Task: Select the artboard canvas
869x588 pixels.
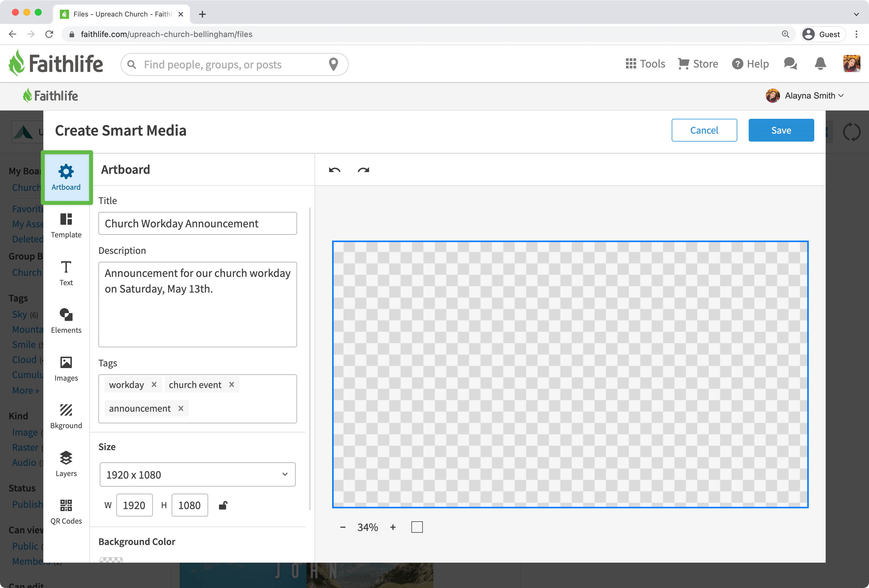Action: 570,374
